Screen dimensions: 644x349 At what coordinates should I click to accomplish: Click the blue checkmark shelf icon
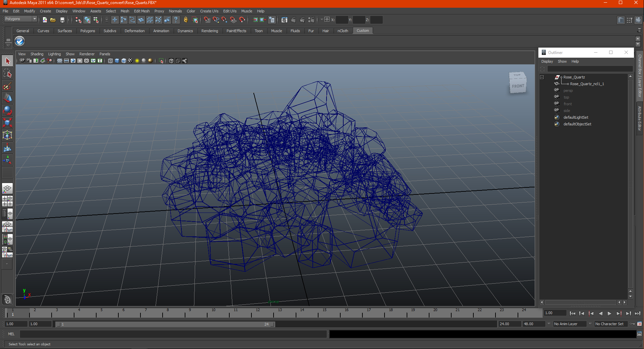[20, 41]
